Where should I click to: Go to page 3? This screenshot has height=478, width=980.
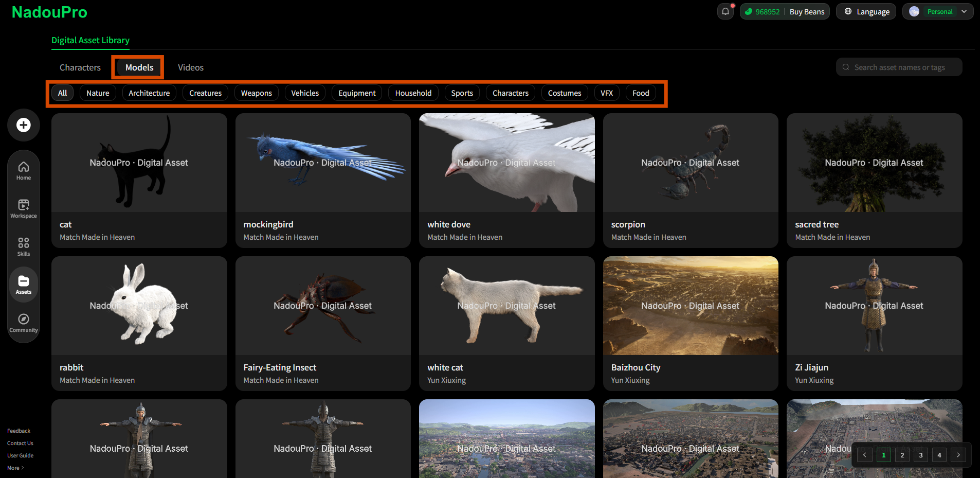coord(921,455)
